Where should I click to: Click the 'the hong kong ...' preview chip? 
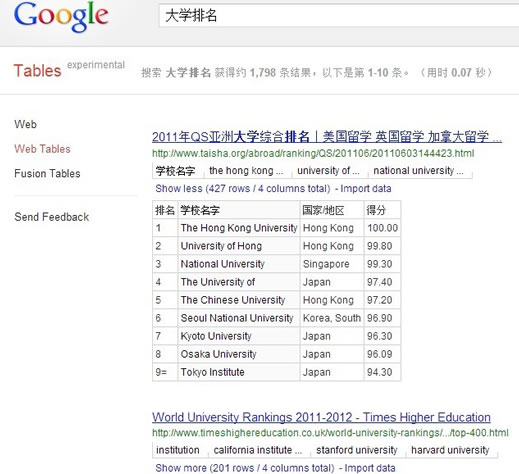[246, 171]
